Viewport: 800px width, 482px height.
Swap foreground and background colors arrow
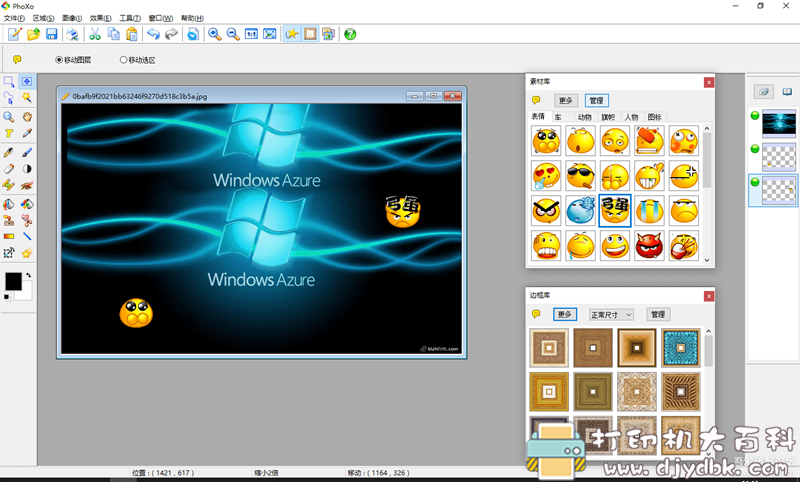coord(29,275)
